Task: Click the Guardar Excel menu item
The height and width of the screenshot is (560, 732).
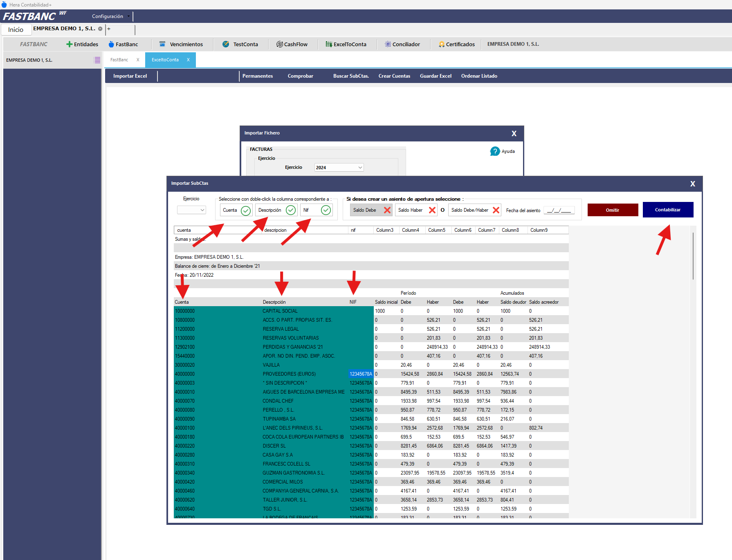Action: tap(436, 76)
